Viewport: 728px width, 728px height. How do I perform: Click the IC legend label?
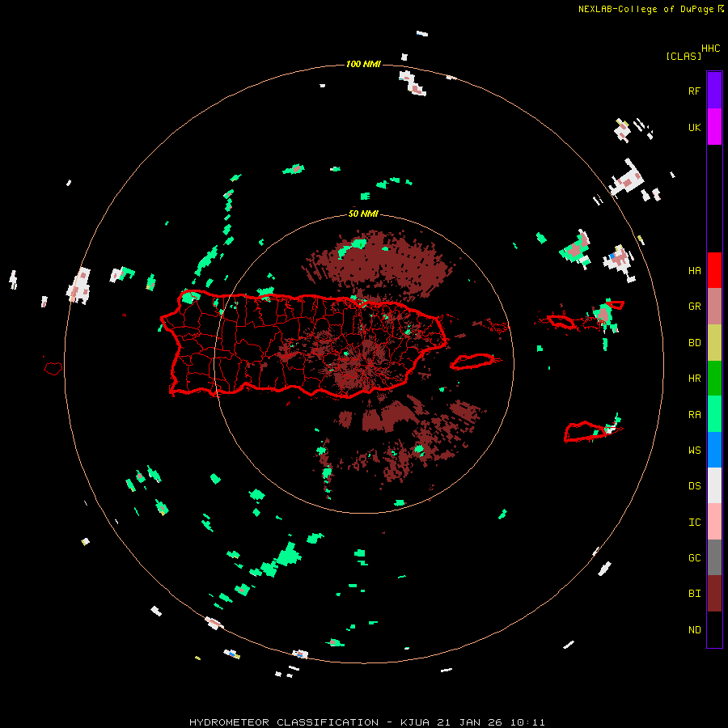coord(694,523)
